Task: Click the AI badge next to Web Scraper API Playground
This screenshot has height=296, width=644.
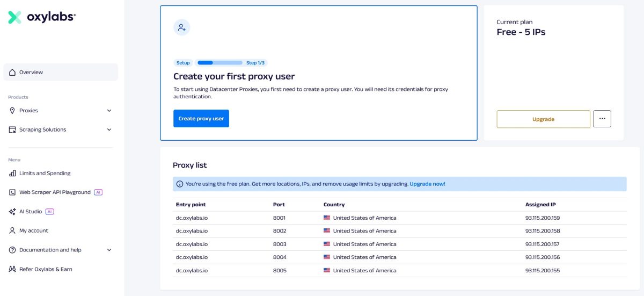Action: (x=98, y=192)
